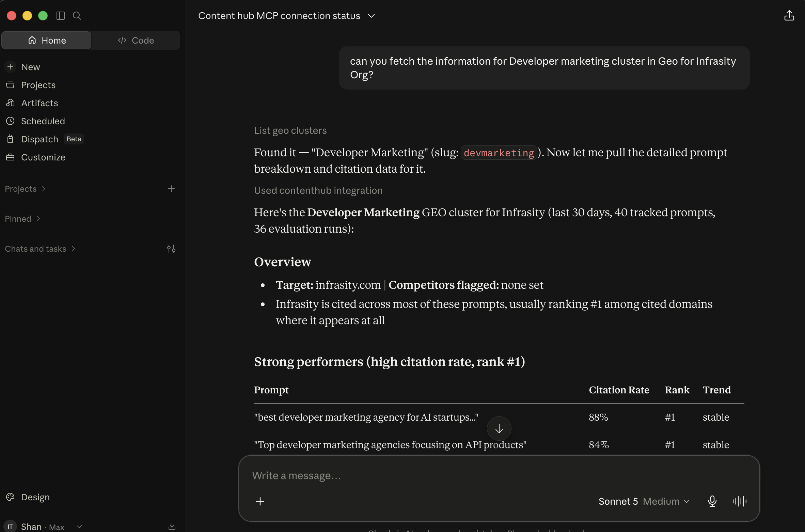Open search with the magnifier icon
Viewport: 805px width, 532px height.
[x=77, y=16]
